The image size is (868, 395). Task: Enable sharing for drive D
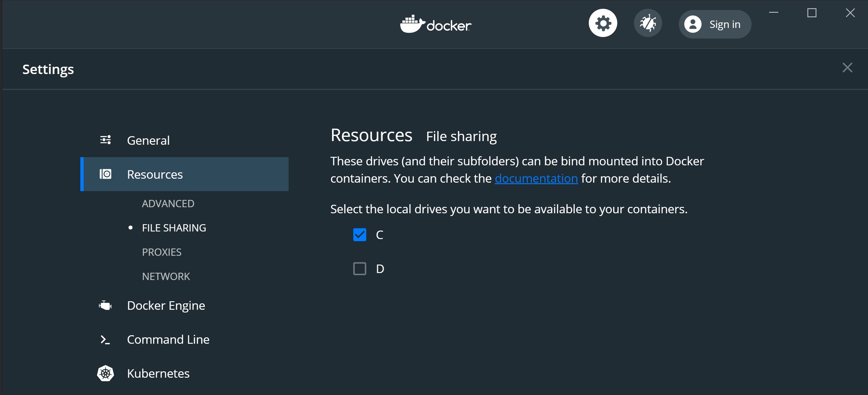360,269
